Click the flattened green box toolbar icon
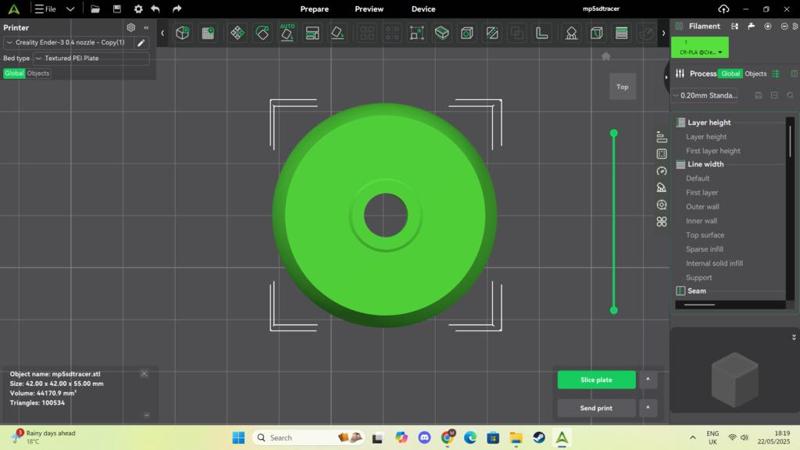The height and width of the screenshot is (450, 800). pos(442,33)
